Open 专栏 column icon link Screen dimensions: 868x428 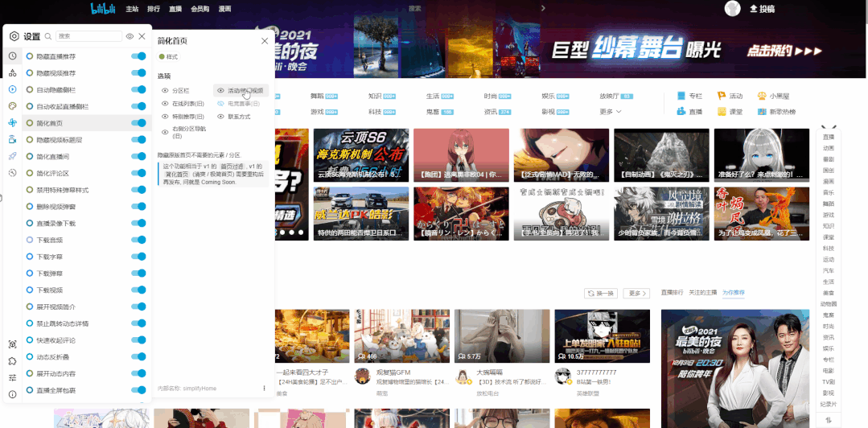tap(689, 96)
